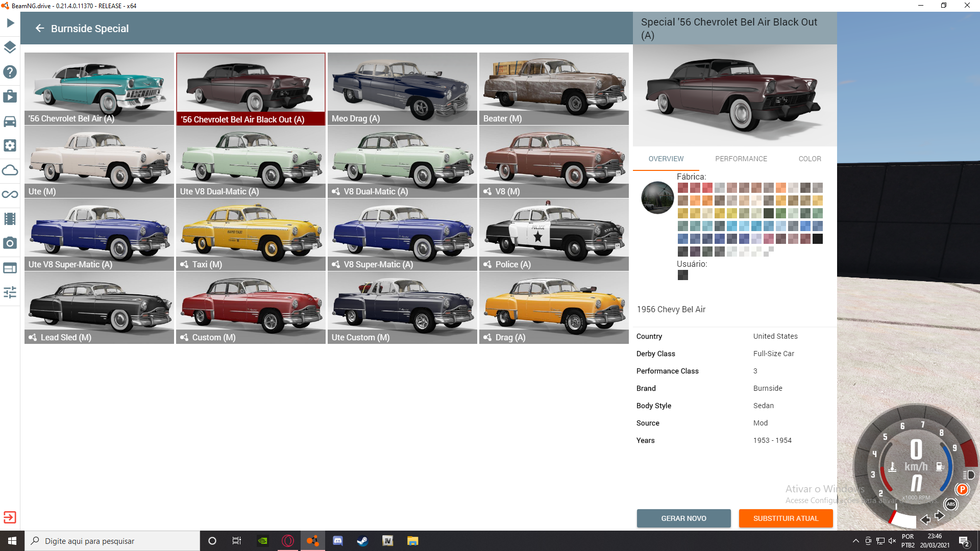This screenshot has width=980, height=551.
Task: Select the Police (A) configuration
Action: pos(554,235)
